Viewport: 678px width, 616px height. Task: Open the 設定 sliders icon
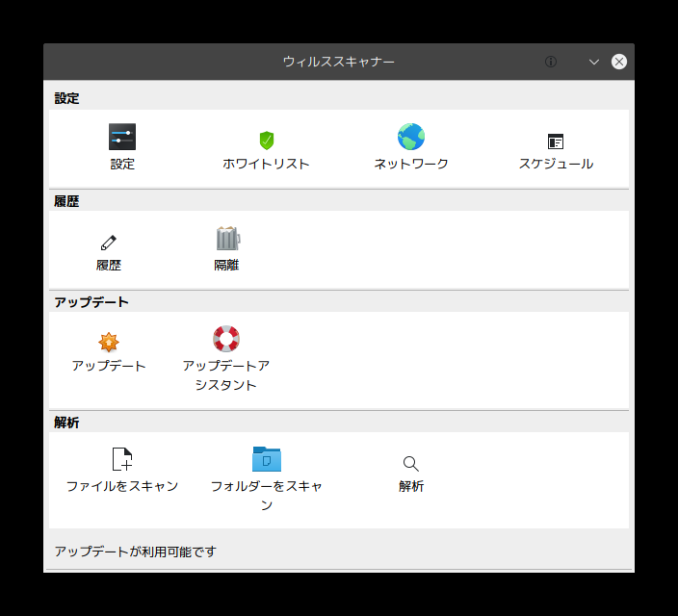coord(122,137)
